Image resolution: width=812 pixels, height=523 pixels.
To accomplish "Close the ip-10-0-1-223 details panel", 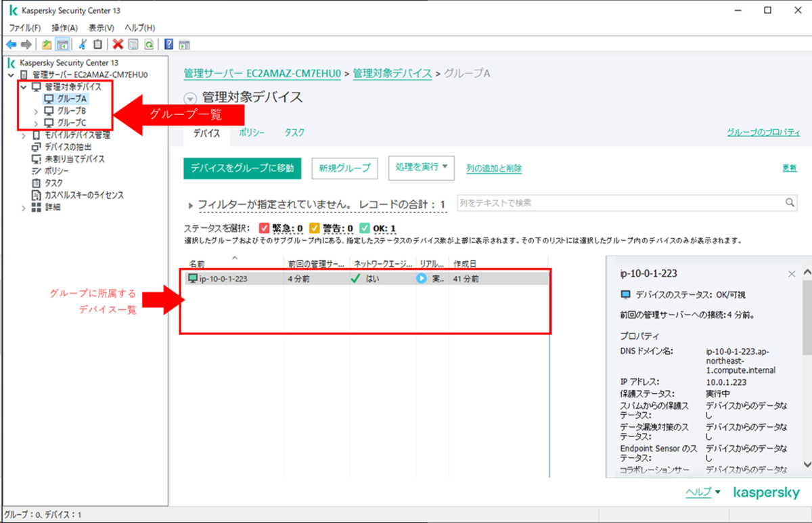I will click(792, 274).
